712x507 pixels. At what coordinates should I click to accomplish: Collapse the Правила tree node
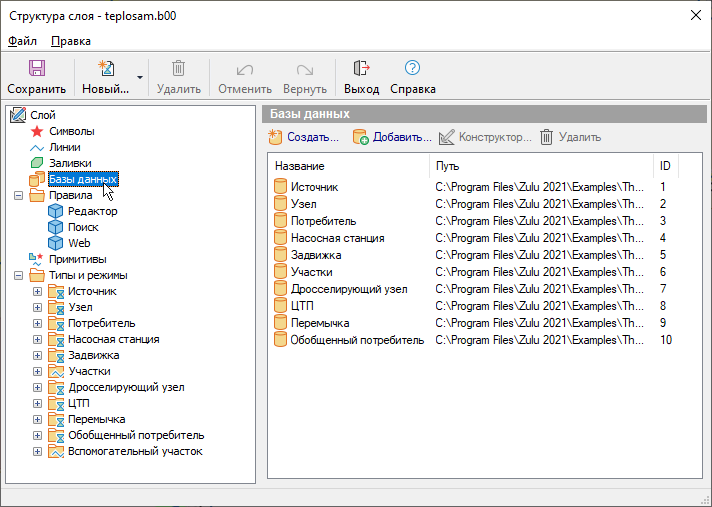[19, 195]
